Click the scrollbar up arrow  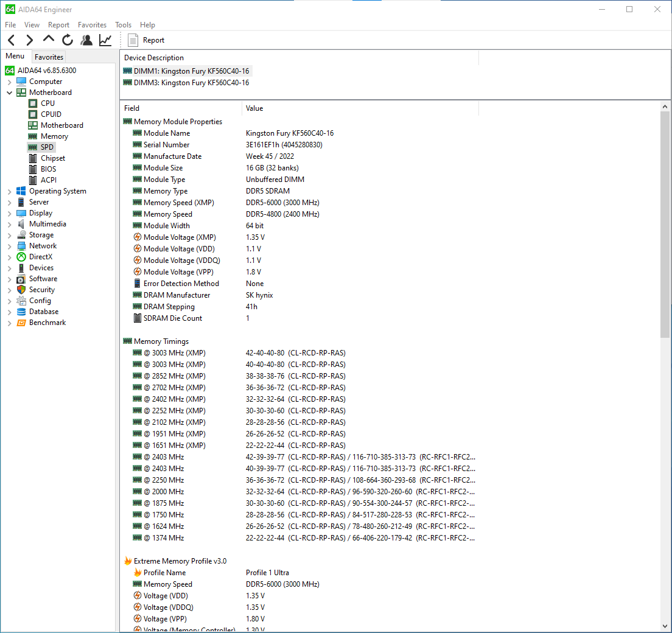[x=665, y=107]
